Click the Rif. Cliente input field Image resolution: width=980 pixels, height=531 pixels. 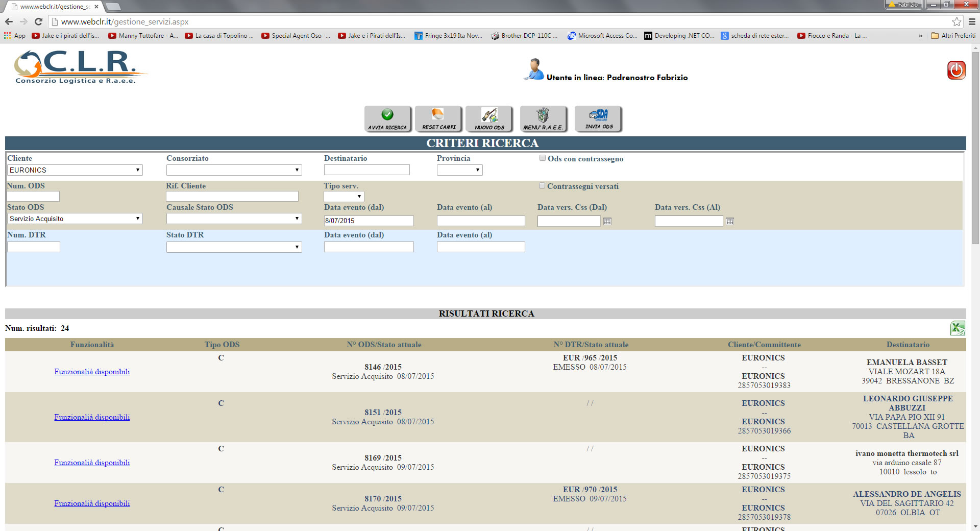(232, 196)
